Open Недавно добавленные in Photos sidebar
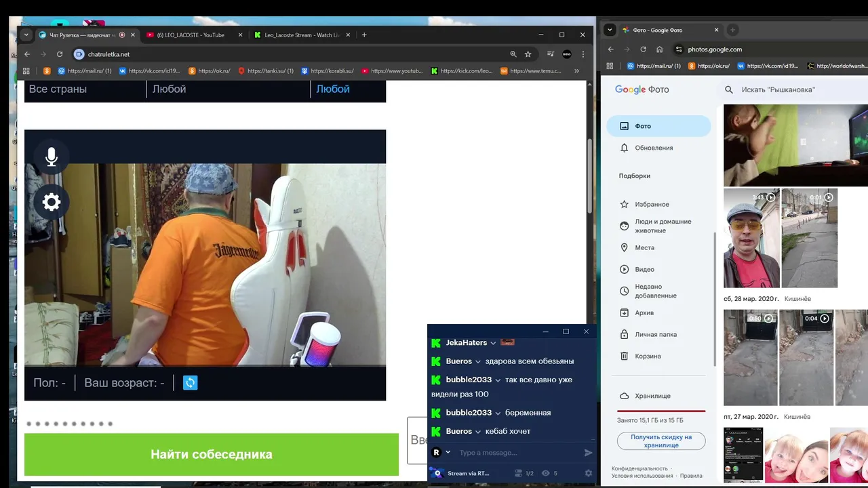 pos(656,291)
